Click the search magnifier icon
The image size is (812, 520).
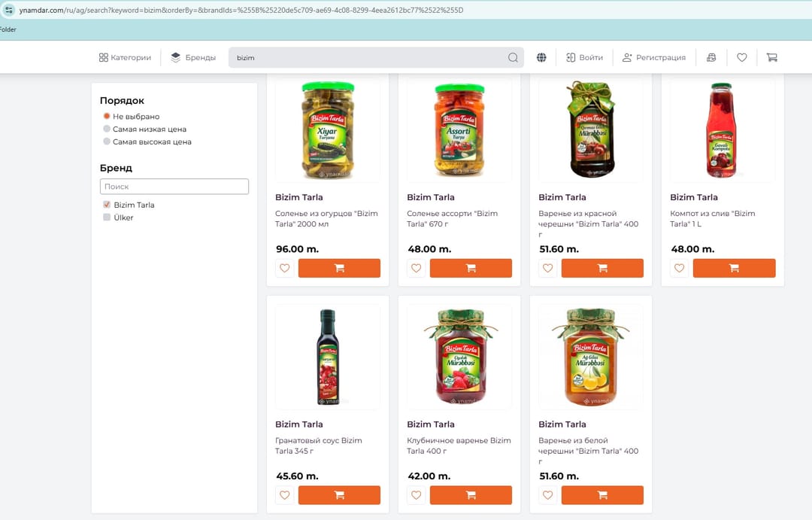coord(513,58)
